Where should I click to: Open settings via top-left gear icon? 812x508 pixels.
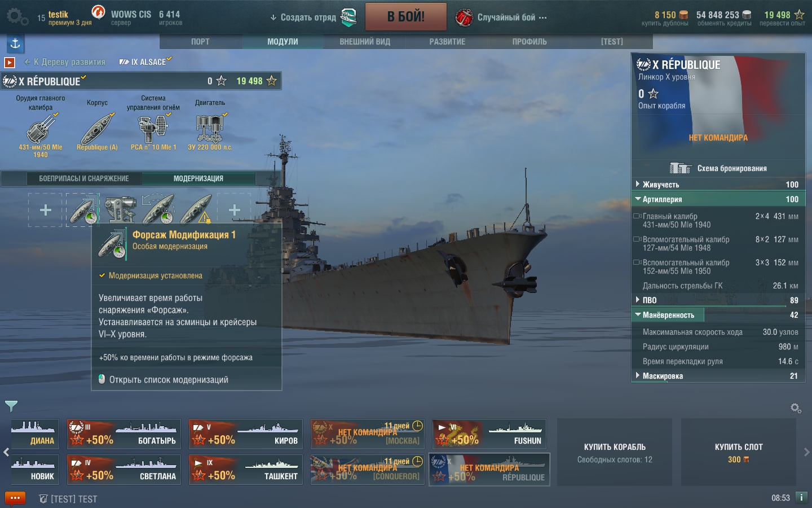click(17, 17)
